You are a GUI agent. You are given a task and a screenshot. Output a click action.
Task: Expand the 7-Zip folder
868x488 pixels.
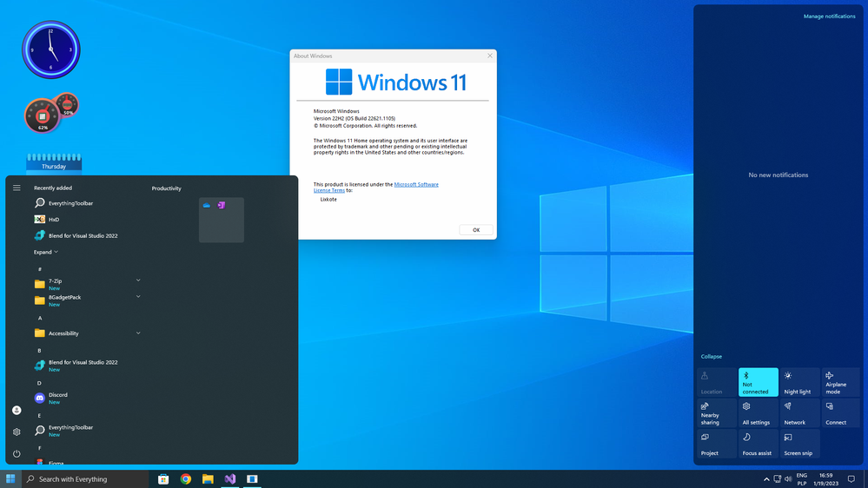pos(138,280)
